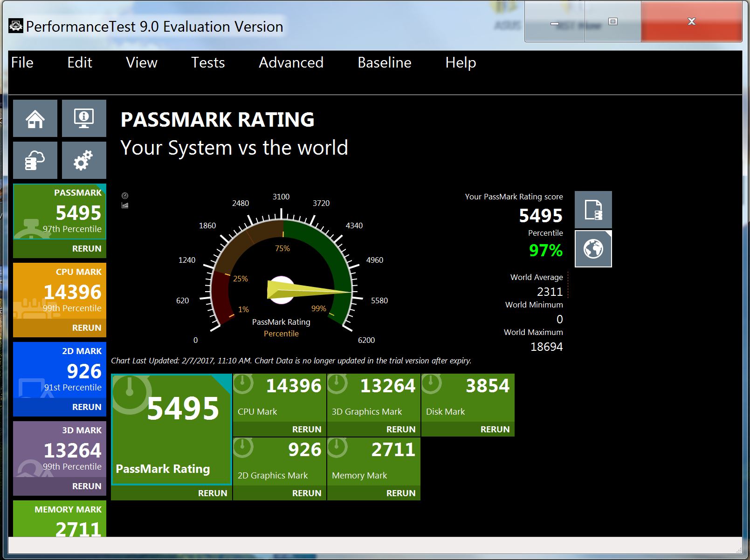Select the 2D MARK 926 sidebar tile
Screen dimensions: 750x560
click(x=60, y=370)
